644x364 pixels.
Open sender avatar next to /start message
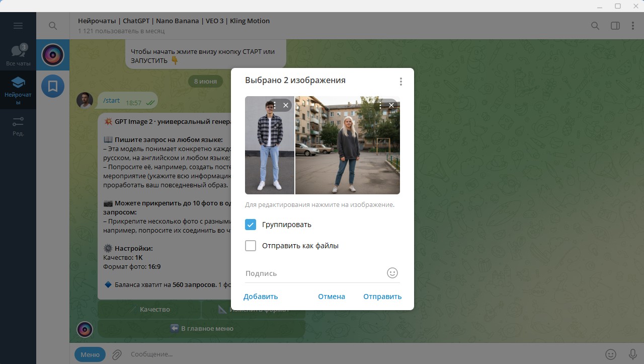coord(85,100)
